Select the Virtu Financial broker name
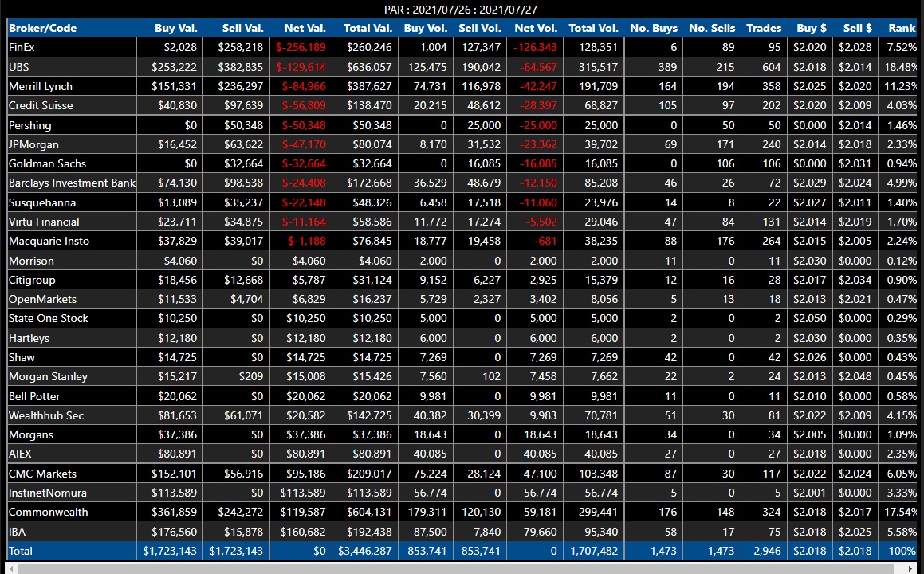The height and width of the screenshot is (574, 924). [x=44, y=222]
